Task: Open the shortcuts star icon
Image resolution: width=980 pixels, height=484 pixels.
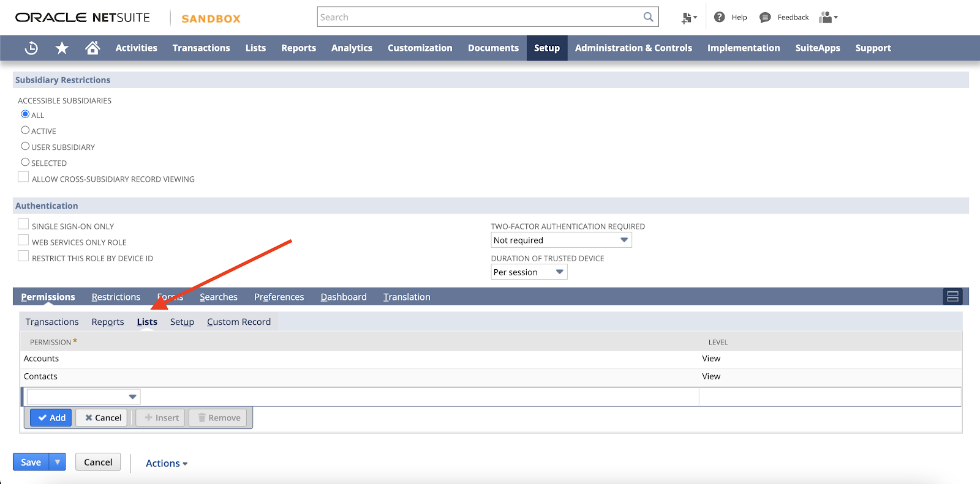Action: (x=62, y=48)
